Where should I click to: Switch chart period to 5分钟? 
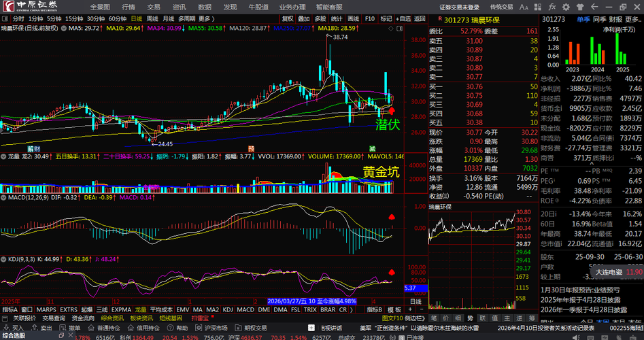tap(54, 18)
